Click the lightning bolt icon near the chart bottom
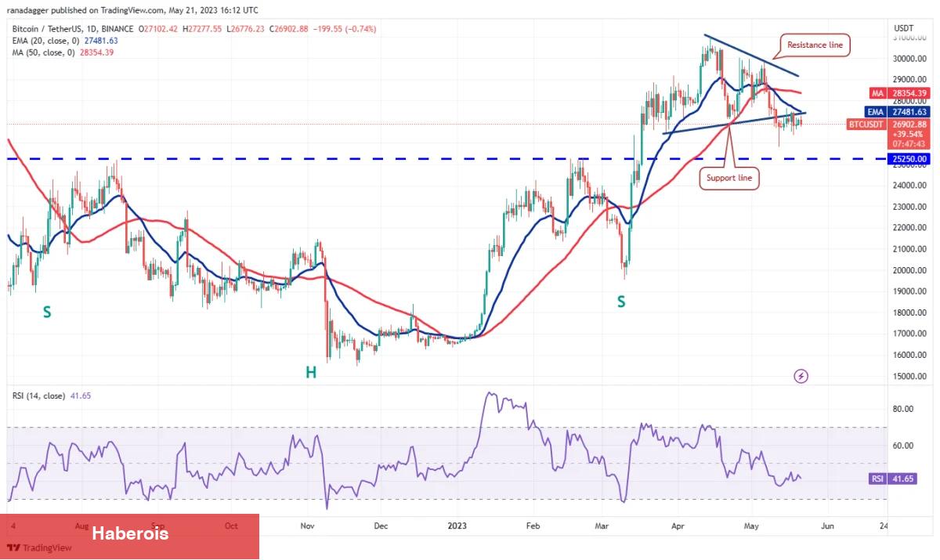 pyautogui.click(x=801, y=377)
